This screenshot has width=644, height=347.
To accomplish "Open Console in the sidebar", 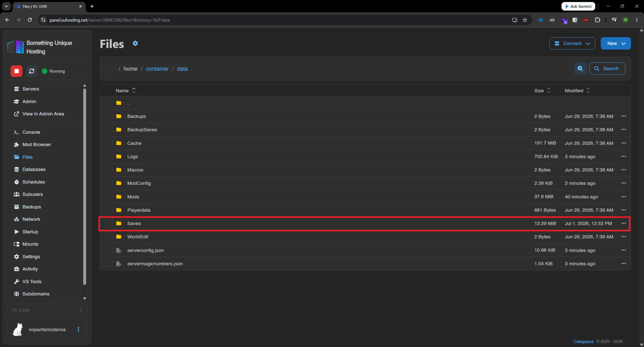I will click(x=31, y=132).
